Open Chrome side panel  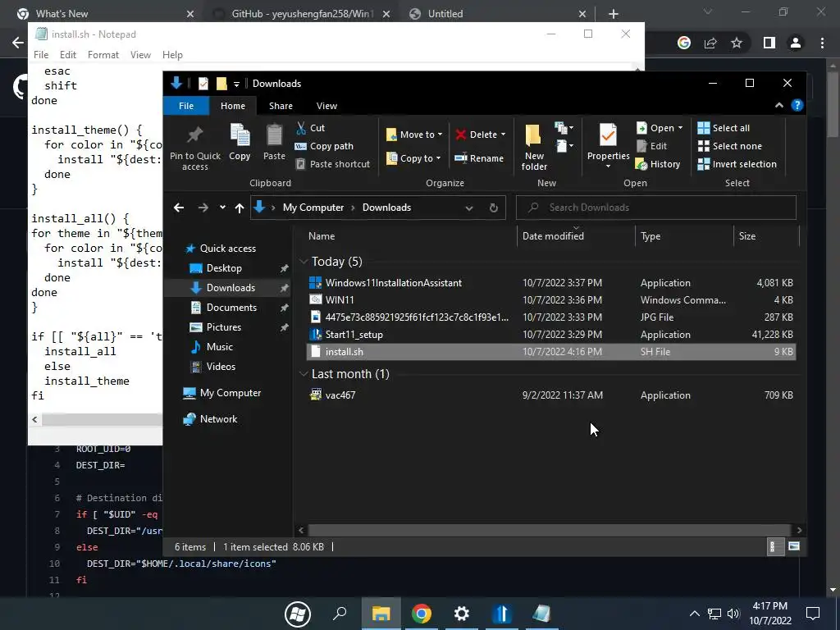(x=769, y=43)
